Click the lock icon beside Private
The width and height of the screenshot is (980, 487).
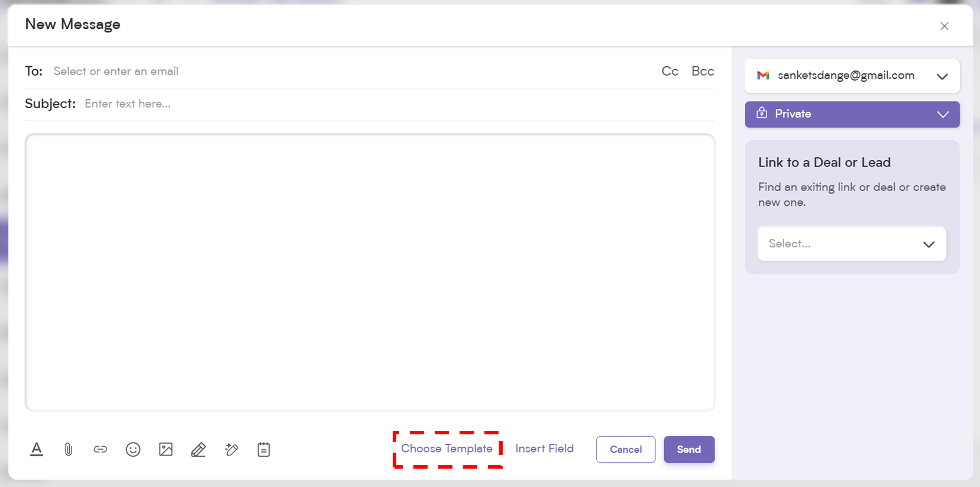[762, 113]
